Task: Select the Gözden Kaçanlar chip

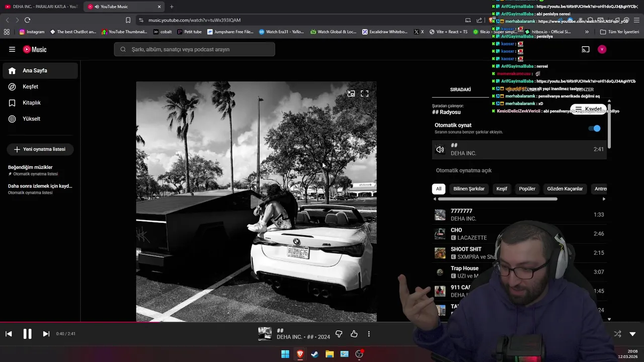Action: point(565,189)
